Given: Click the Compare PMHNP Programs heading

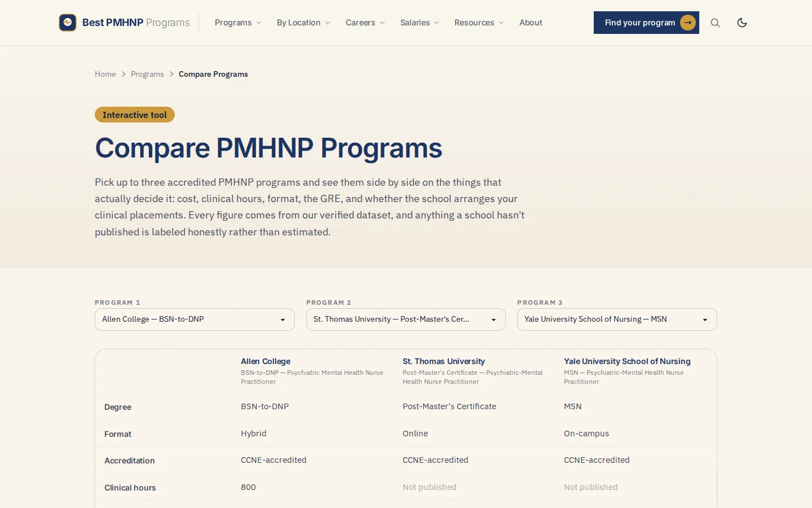Looking at the screenshot, I should [x=268, y=148].
